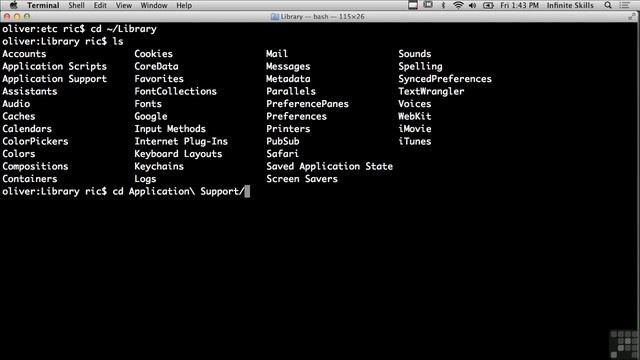Click the Favorites entry
Image resolution: width=640 pixels, height=360 pixels.
point(159,79)
